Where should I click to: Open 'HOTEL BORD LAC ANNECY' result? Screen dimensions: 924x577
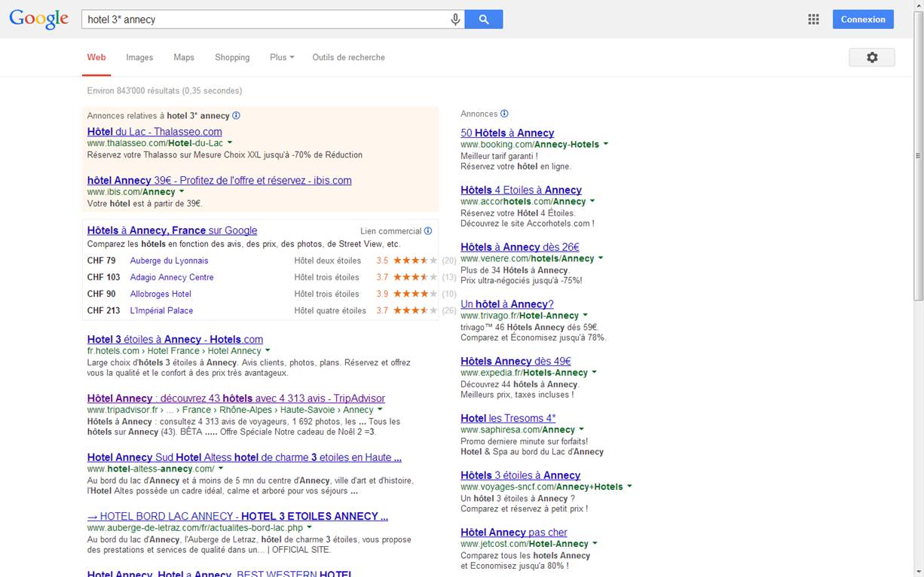pyautogui.click(x=237, y=516)
